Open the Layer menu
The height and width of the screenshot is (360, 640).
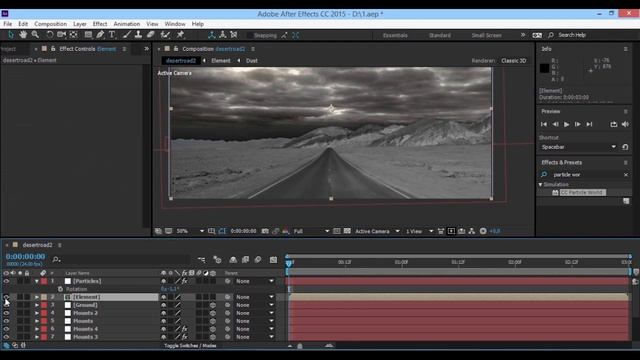[80, 24]
